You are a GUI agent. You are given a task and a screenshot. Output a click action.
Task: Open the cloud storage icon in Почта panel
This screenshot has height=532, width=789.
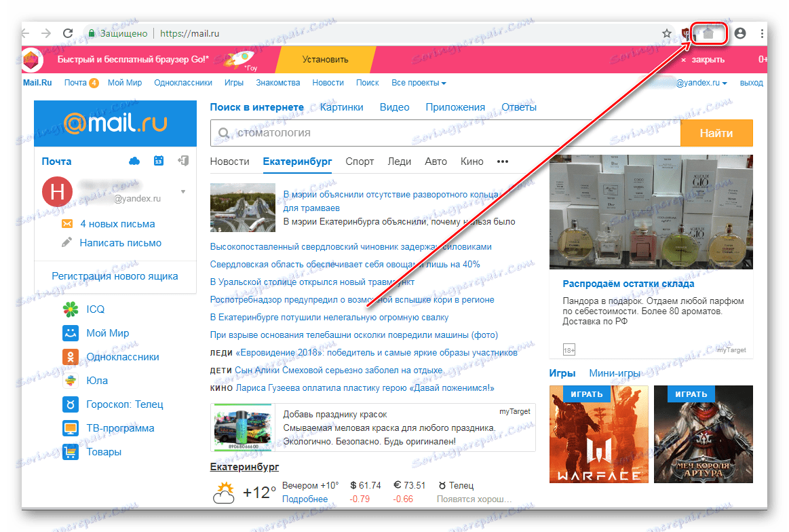point(134,161)
